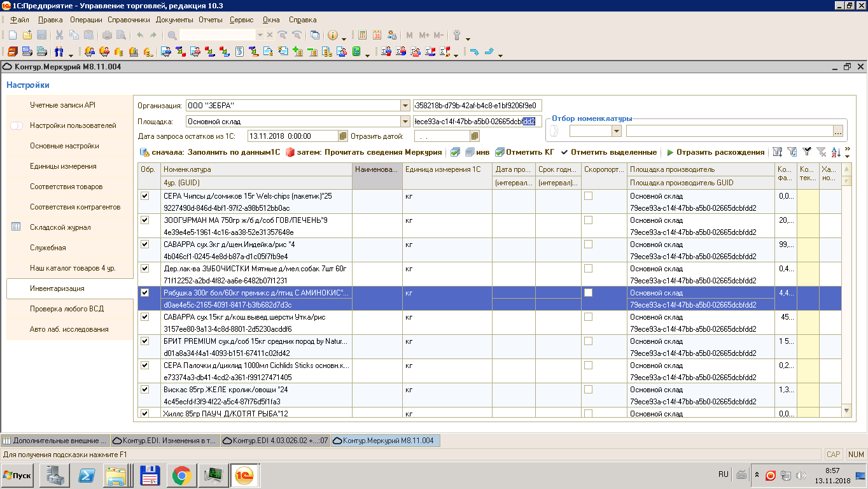
Task: Click the New document toolbar icon
Action: click(12, 35)
